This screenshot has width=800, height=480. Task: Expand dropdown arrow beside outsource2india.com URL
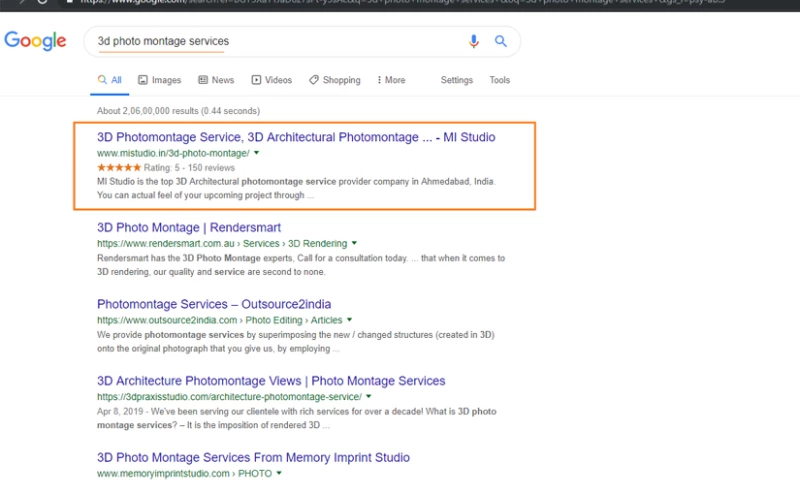click(349, 320)
